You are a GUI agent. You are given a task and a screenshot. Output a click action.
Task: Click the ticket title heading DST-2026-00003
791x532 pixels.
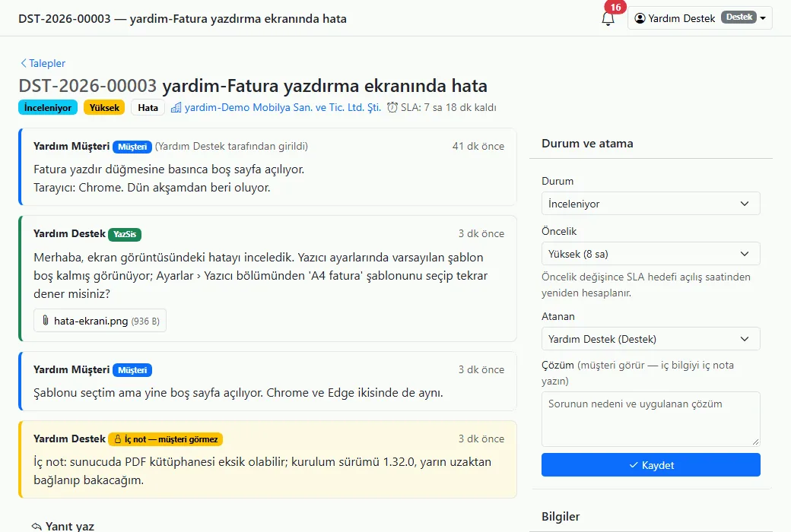click(253, 86)
